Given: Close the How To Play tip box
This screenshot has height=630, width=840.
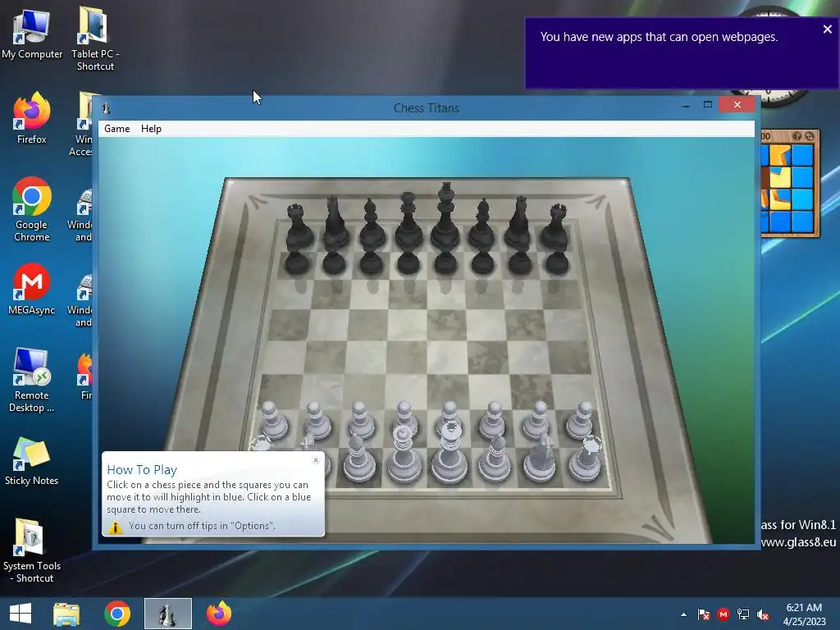Looking at the screenshot, I should (316, 460).
